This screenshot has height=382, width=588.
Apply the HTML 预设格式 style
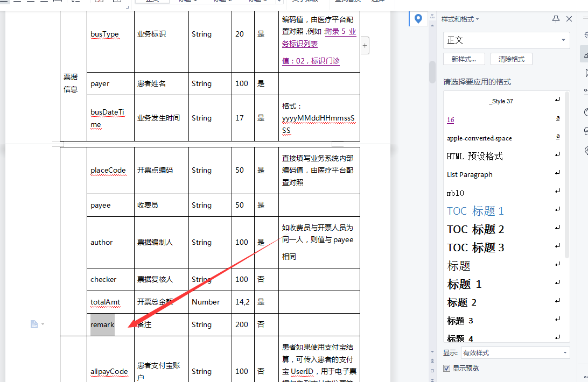(x=503, y=157)
